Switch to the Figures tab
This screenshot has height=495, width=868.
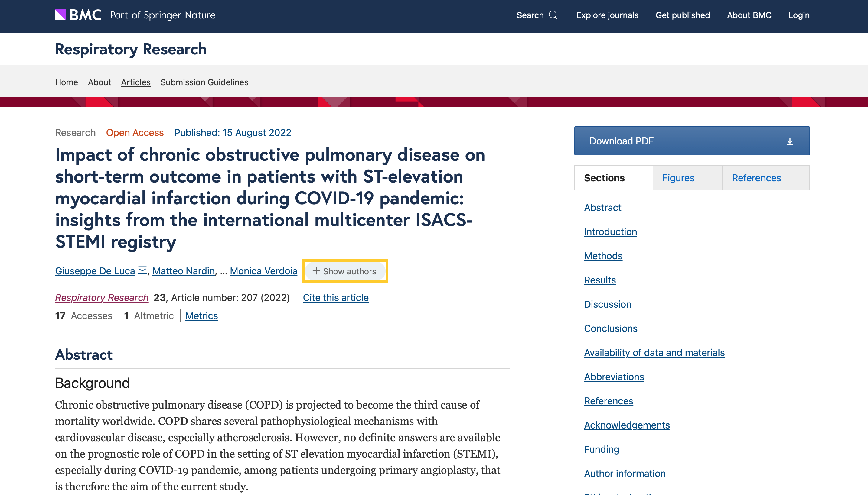click(x=678, y=178)
